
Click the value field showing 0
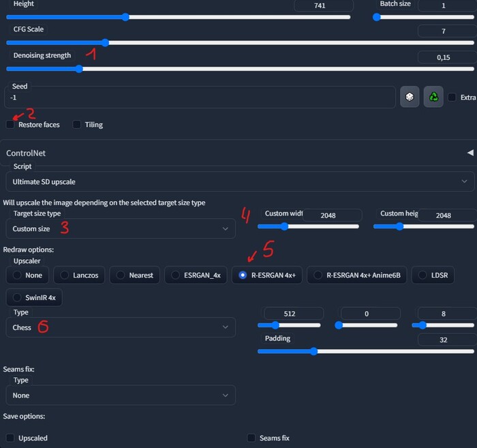point(371,314)
